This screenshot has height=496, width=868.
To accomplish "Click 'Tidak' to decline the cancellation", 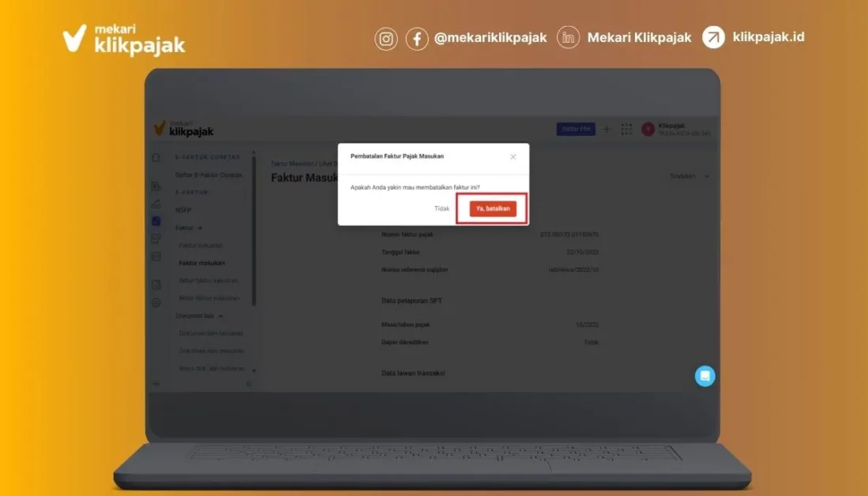I will 442,209.
